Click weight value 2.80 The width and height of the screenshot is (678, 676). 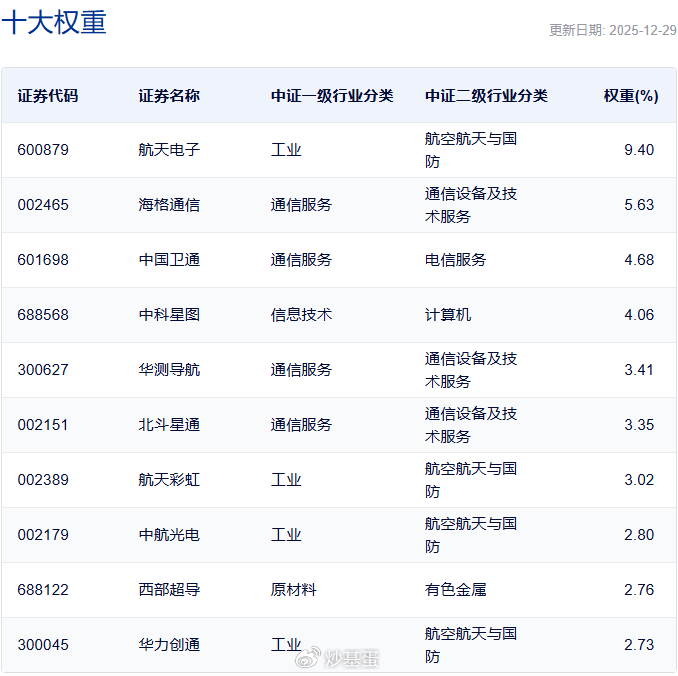point(639,535)
